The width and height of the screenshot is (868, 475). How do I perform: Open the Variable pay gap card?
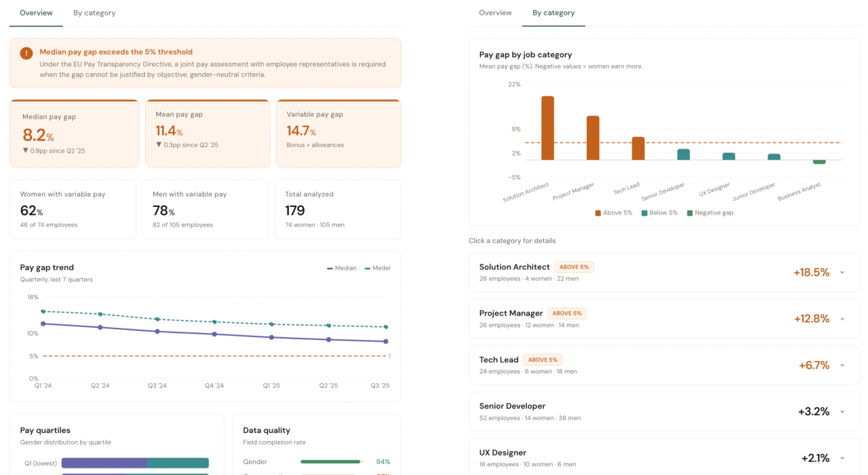point(338,134)
